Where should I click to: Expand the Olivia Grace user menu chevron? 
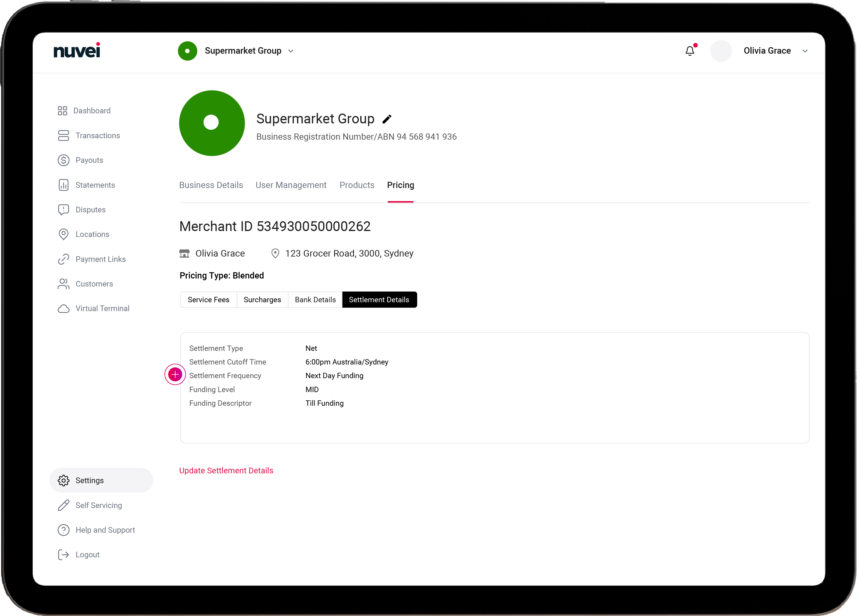(805, 51)
